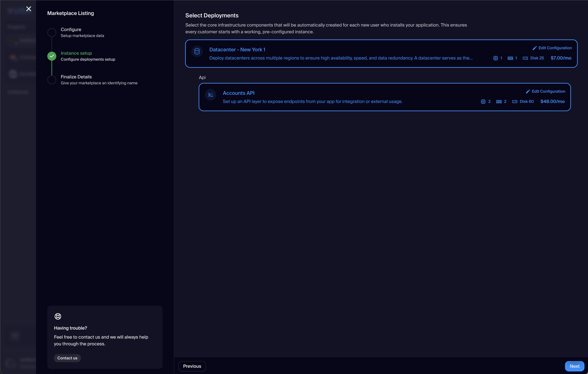Viewport: 588px width, 374px height.
Task: Open Instance setup step label
Action: point(76,53)
